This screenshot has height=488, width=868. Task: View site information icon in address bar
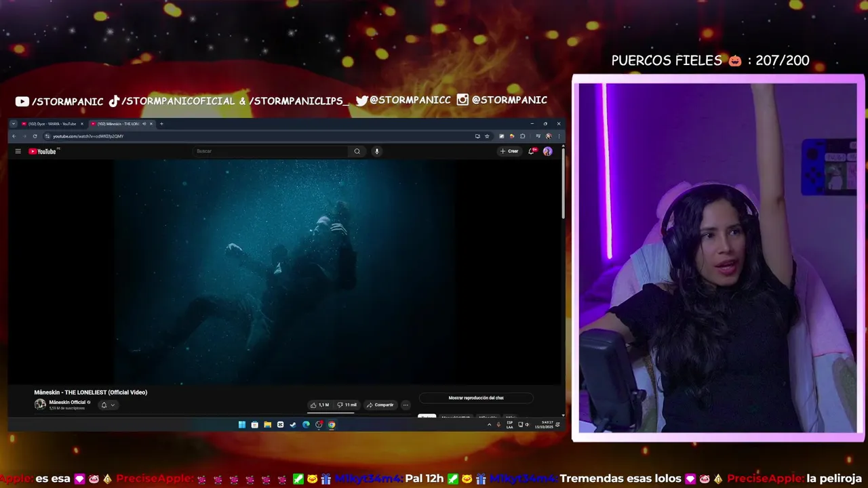(47, 136)
